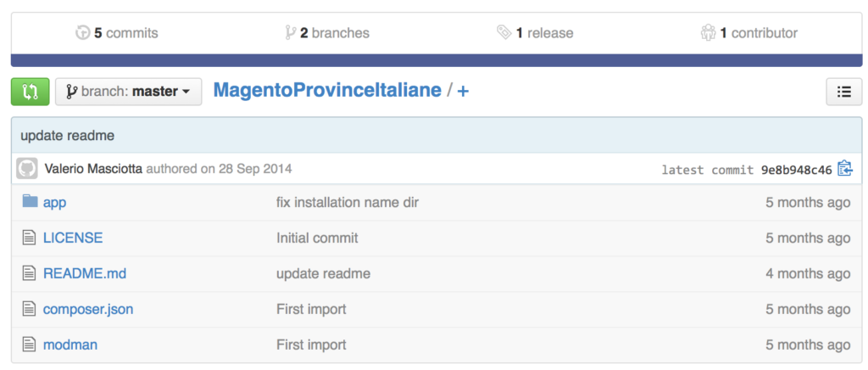Click the plus sign to create new file
This screenshot has height=370, width=868.
pos(463,91)
